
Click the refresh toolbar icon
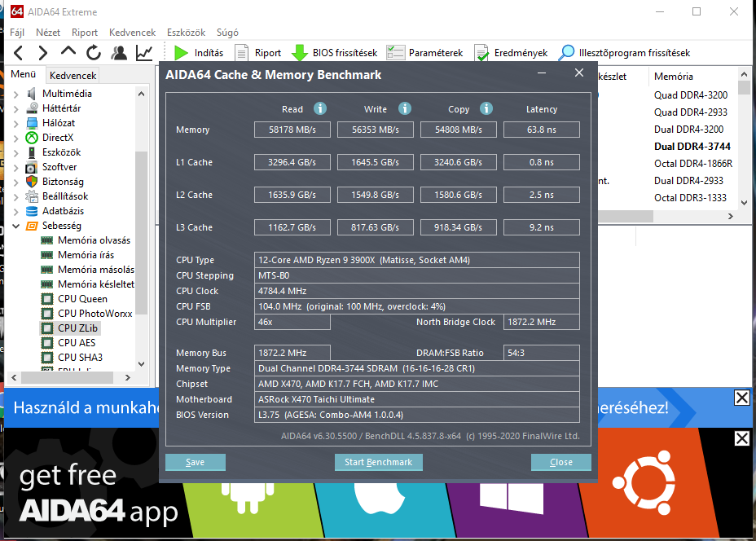pyautogui.click(x=94, y=53)
